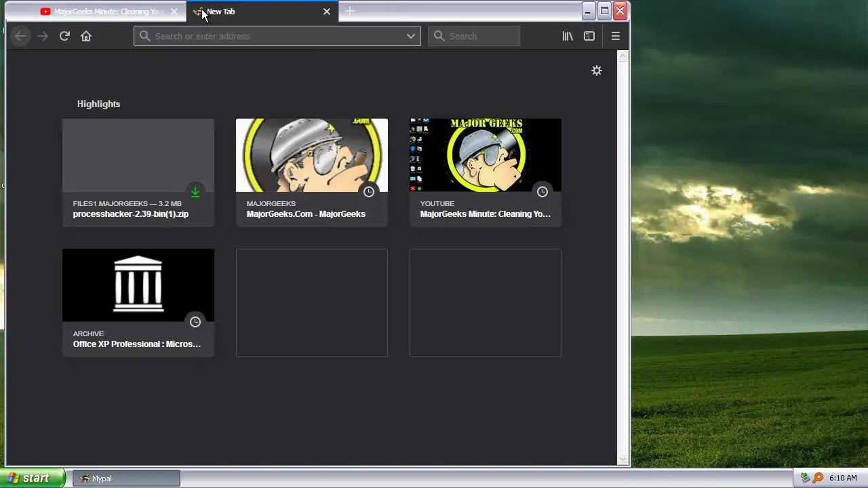868x488 pixels.
Task: Click the green system tray icon
Action: pos(805,478)
